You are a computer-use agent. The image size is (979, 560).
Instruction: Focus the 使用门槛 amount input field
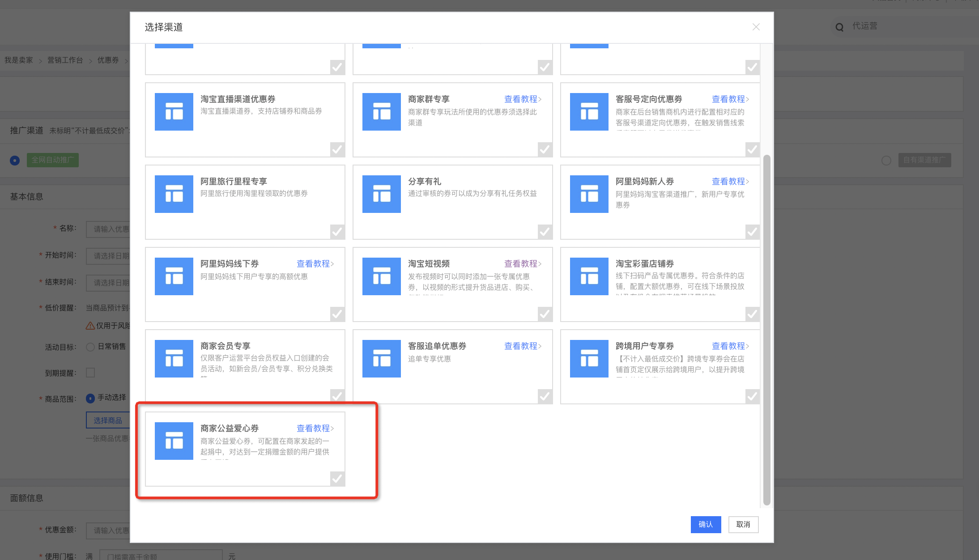pyautogui.click(x=161, y=555)
